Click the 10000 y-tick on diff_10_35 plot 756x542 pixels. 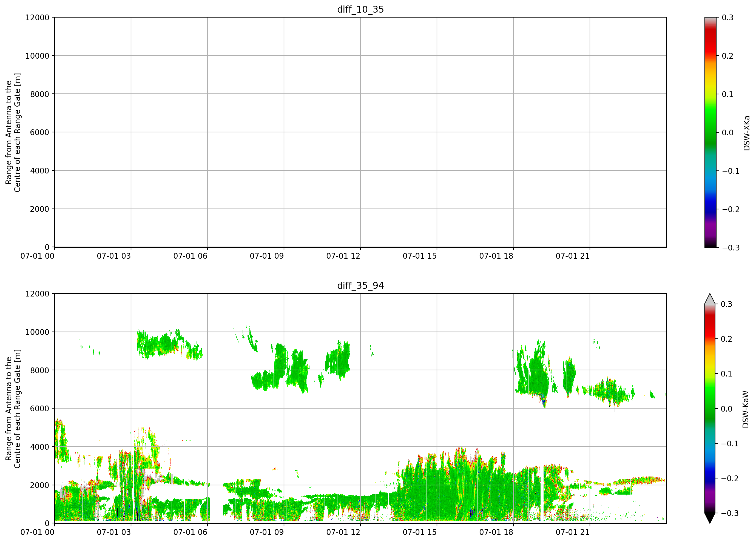click(37, 56)
